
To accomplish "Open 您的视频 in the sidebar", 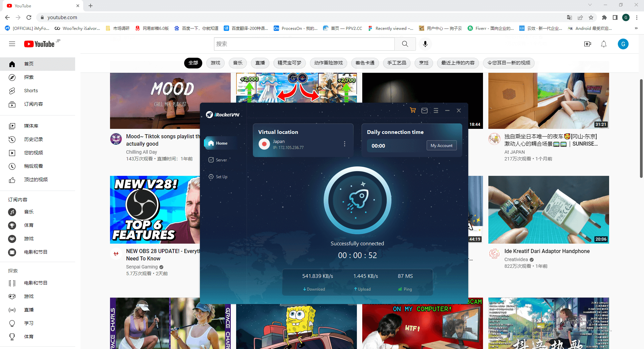I will (x=38, y=153).
